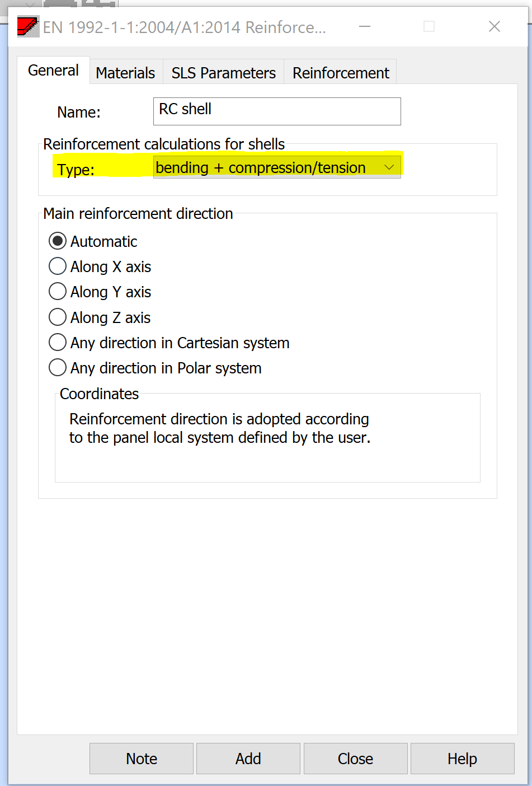Choose the Along Y axis option
This screenshot has width=532, height=786.
coord(58,292)
